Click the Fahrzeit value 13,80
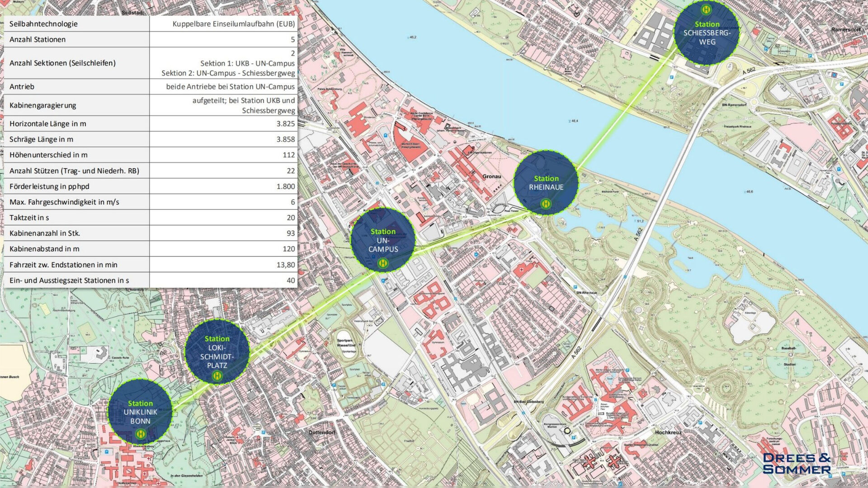Screen dimensions: 868x488 285,265
